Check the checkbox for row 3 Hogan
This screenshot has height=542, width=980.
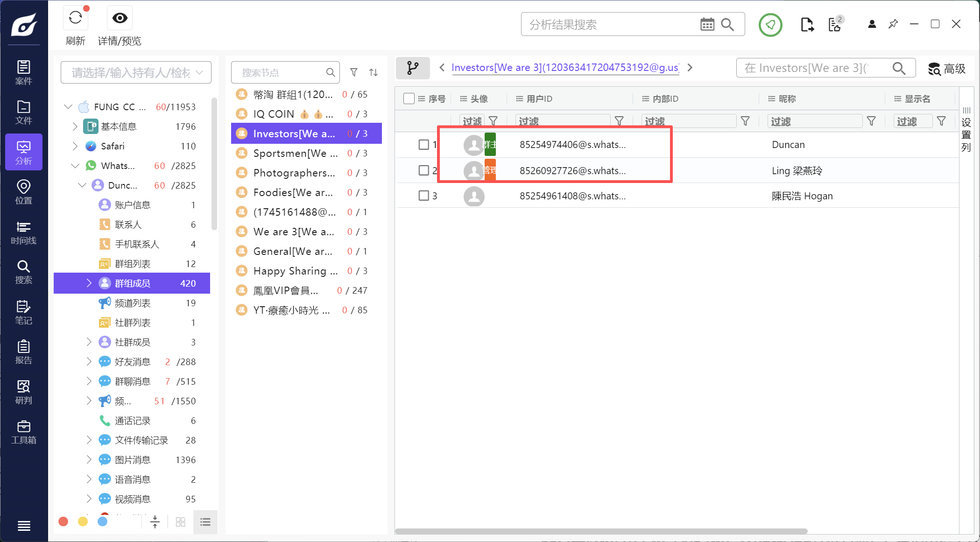click(x=423, y=196)
